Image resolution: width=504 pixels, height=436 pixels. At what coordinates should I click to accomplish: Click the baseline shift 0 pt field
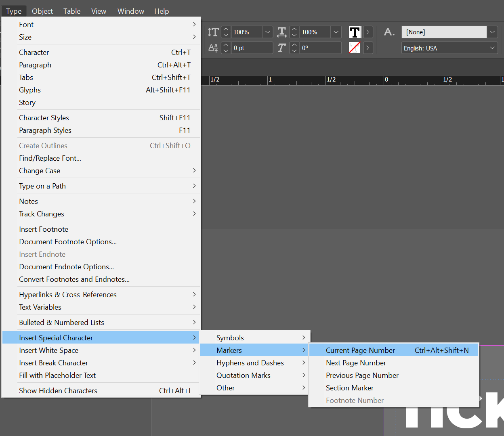point(252,48)
